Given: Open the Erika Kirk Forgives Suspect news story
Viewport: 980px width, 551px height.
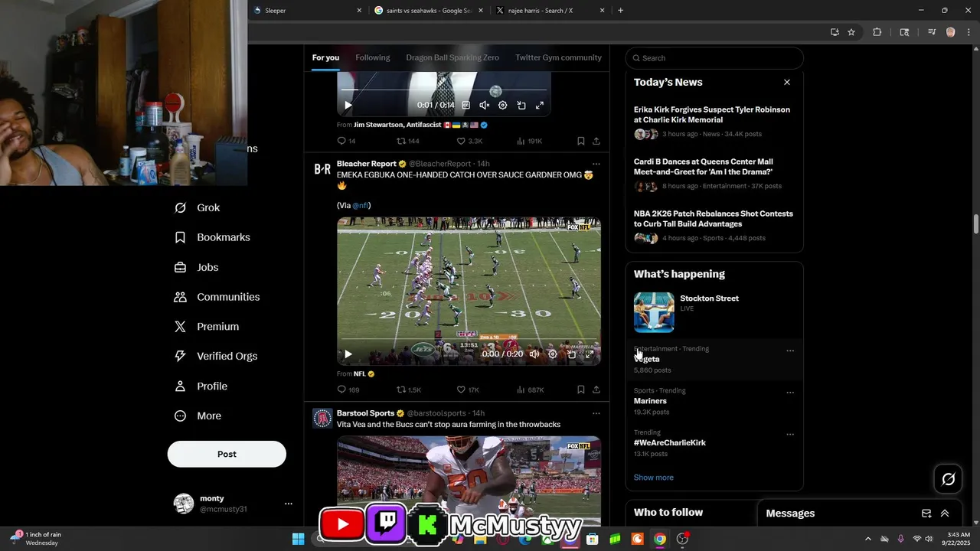Looking at the screenshot, I should [x=712, y=115].
